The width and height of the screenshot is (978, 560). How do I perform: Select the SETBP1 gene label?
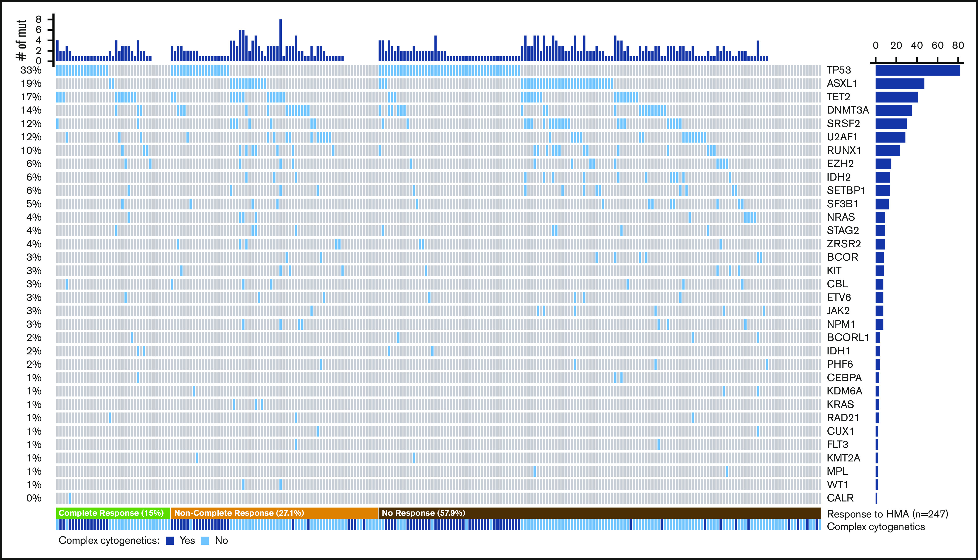click(x=846, y=190)
